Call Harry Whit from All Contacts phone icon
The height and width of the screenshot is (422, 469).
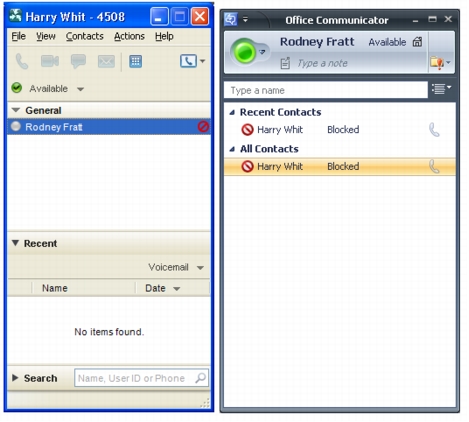coord(434,166)
